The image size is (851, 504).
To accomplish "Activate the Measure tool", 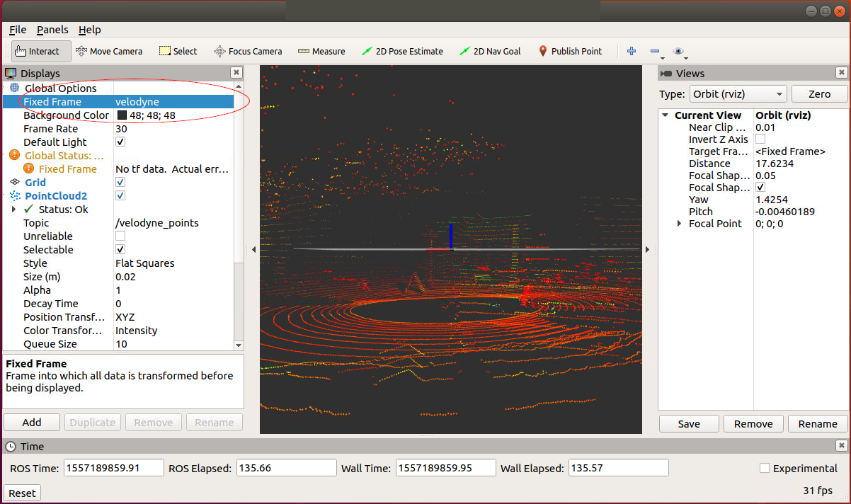I will click(321, 50).
